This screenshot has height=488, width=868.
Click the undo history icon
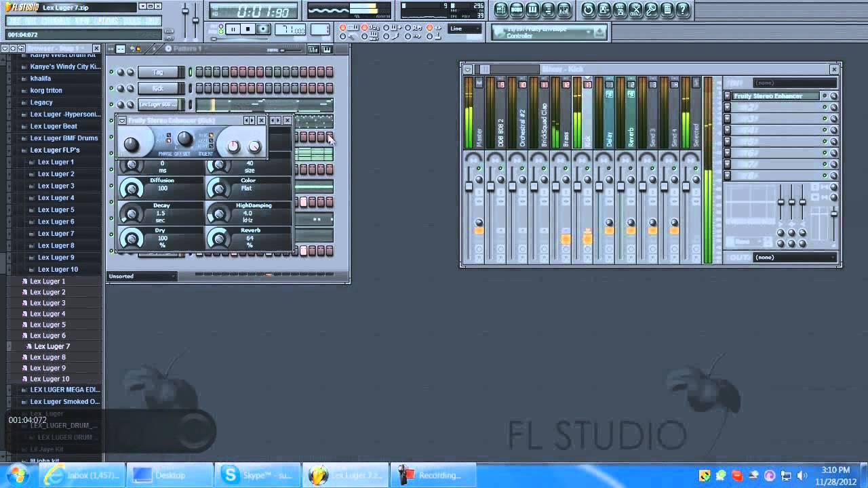coord(588,9)
